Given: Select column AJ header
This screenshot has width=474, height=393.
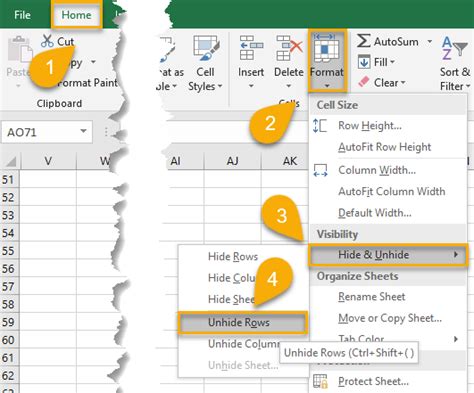Looking at the screenshot, I should 233,162.
